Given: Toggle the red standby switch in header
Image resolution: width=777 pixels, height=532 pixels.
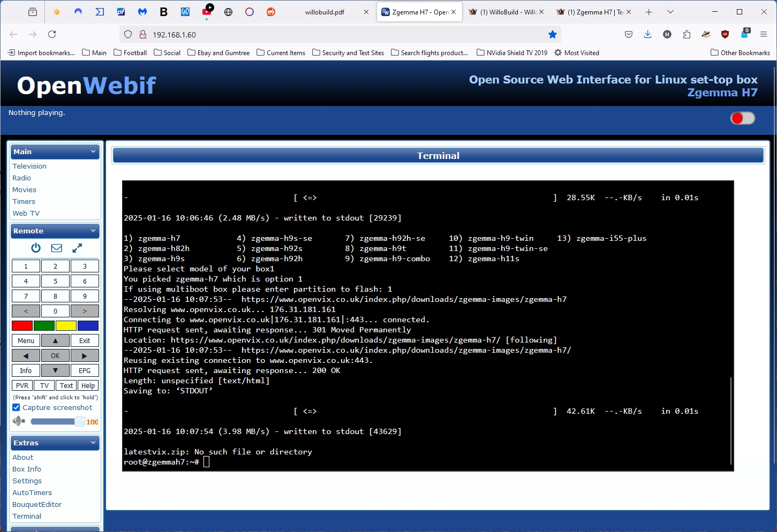Looking at the screenshot, I should click(x=743, y=118).
